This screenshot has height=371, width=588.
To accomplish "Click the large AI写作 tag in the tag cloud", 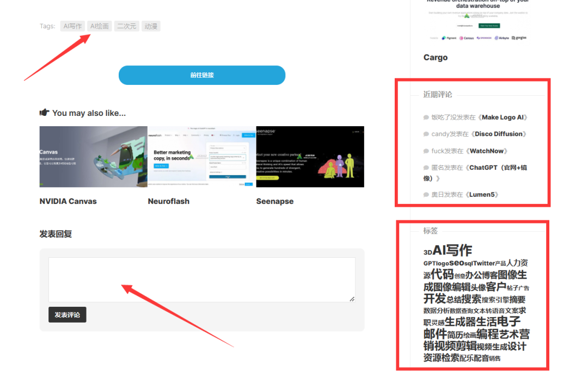I will (x=452, y=250).
